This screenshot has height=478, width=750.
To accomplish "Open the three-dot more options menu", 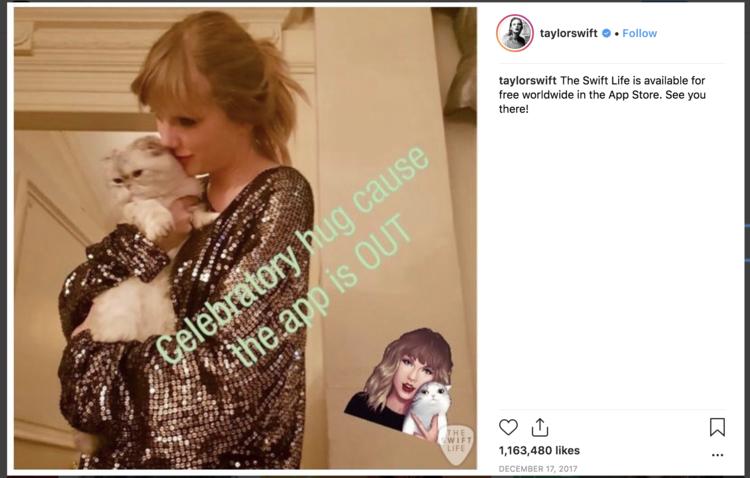I will [717, 455].
